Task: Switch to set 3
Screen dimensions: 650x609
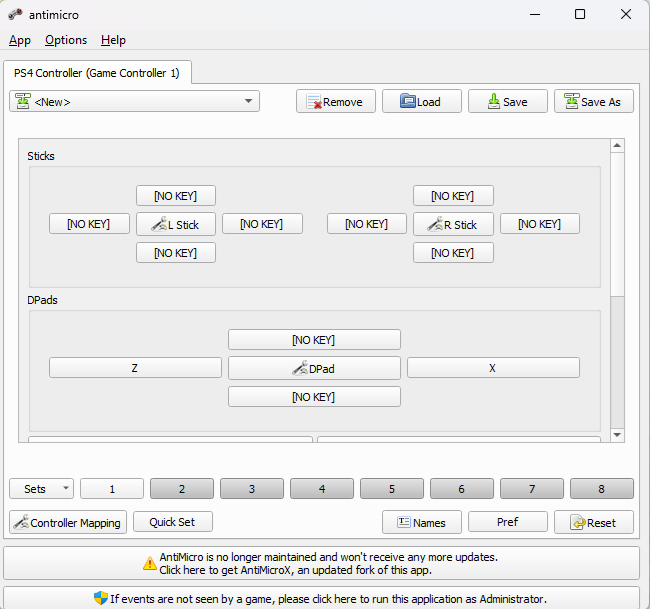Action: (x=252, y=489)
